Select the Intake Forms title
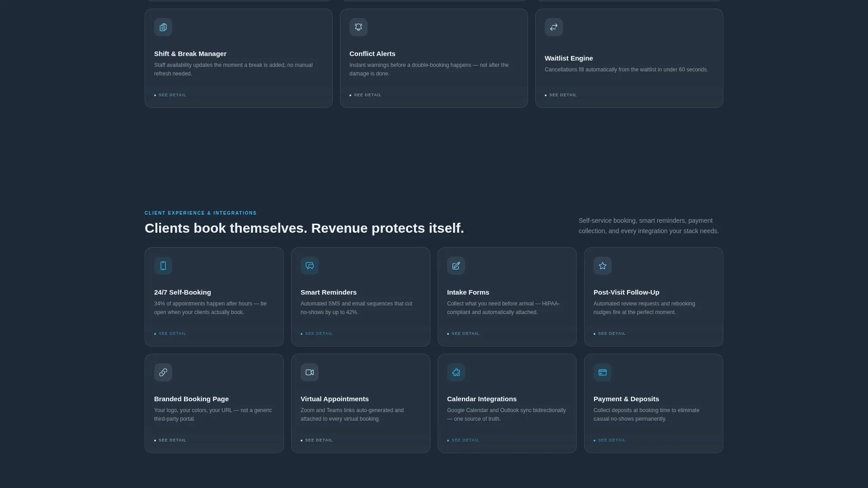Image resolution: width=868 pixels, height=488 pixels. coord(468,292)
